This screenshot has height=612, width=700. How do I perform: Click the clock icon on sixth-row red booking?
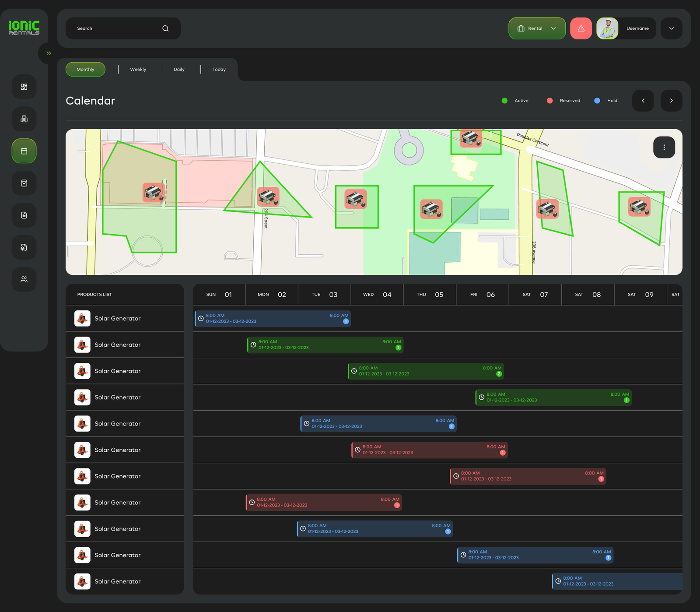click(x=357, y=450)
